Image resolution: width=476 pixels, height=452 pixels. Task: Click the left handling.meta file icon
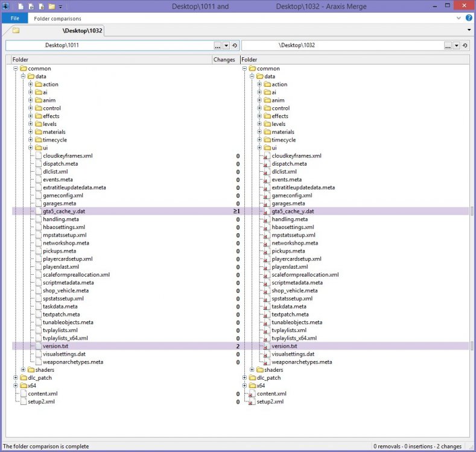click(x=39, y=219)
